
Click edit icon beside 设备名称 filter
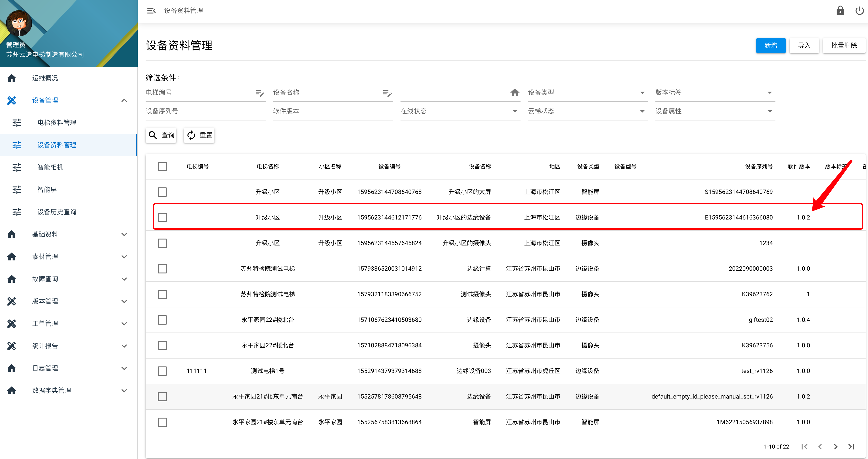[387, 93]
